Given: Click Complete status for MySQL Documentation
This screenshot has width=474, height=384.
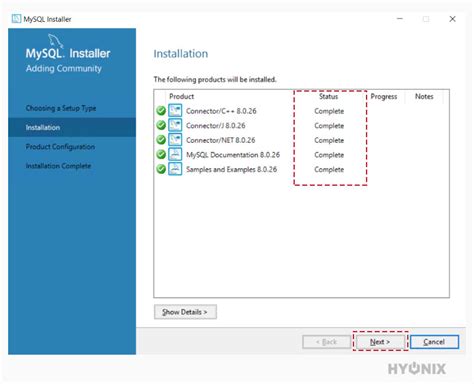Looking at the screenshot, I should click(x=329, y=155).
